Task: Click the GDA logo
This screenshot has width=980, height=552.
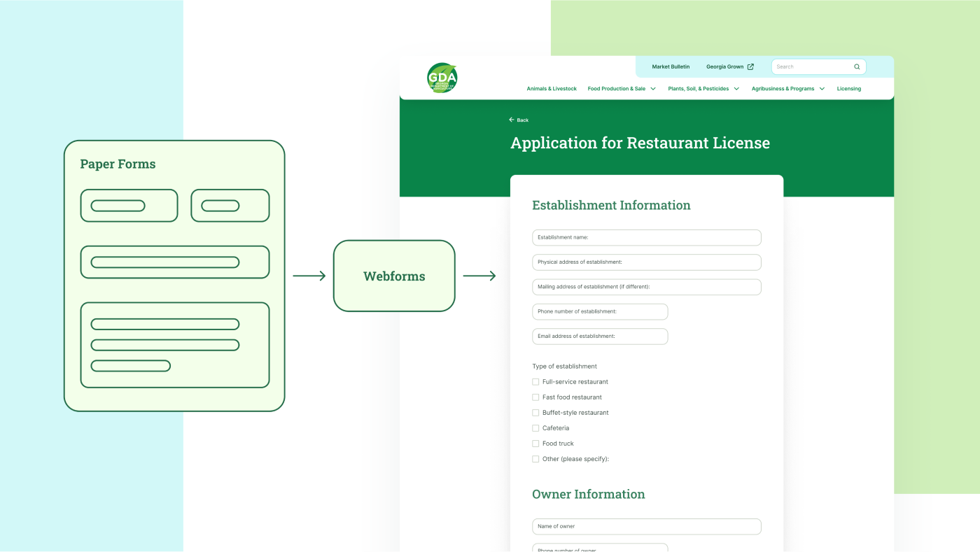Action: pos(442,77)
